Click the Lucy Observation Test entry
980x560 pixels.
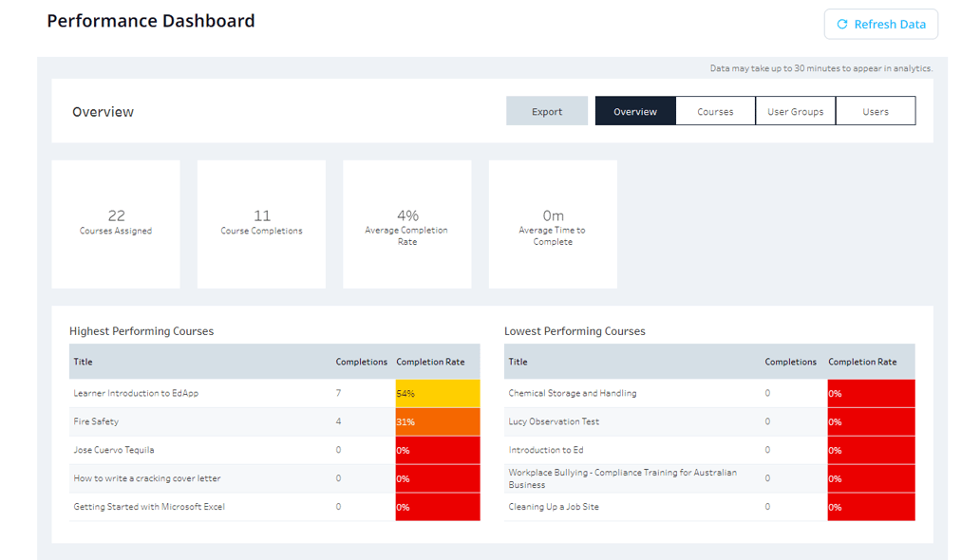point(556,421)
